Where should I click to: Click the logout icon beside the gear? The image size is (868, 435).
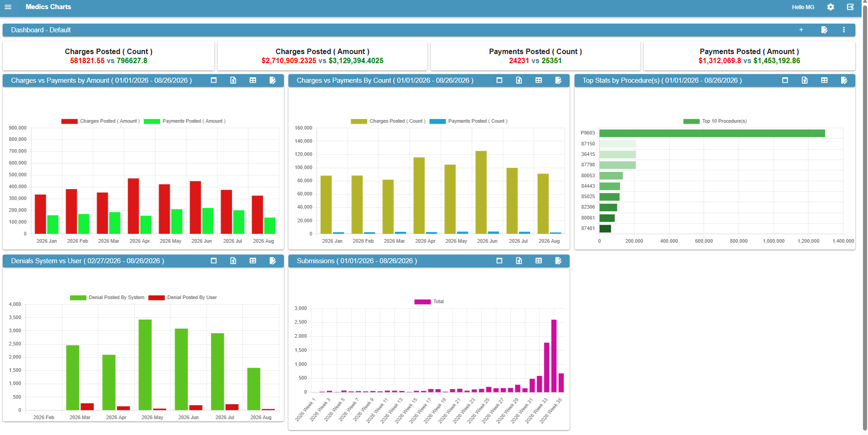click(850, 7)
